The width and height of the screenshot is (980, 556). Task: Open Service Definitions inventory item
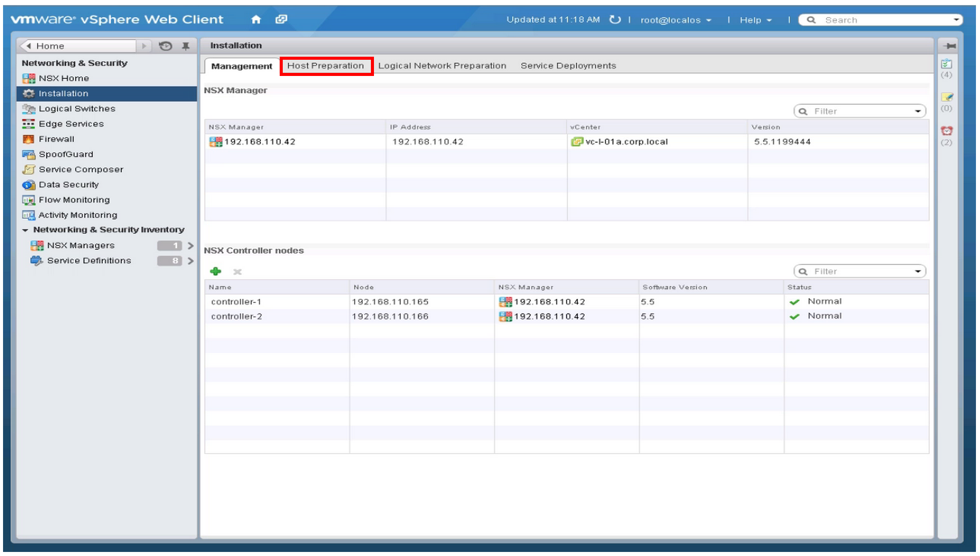click(x=89, y=261)
